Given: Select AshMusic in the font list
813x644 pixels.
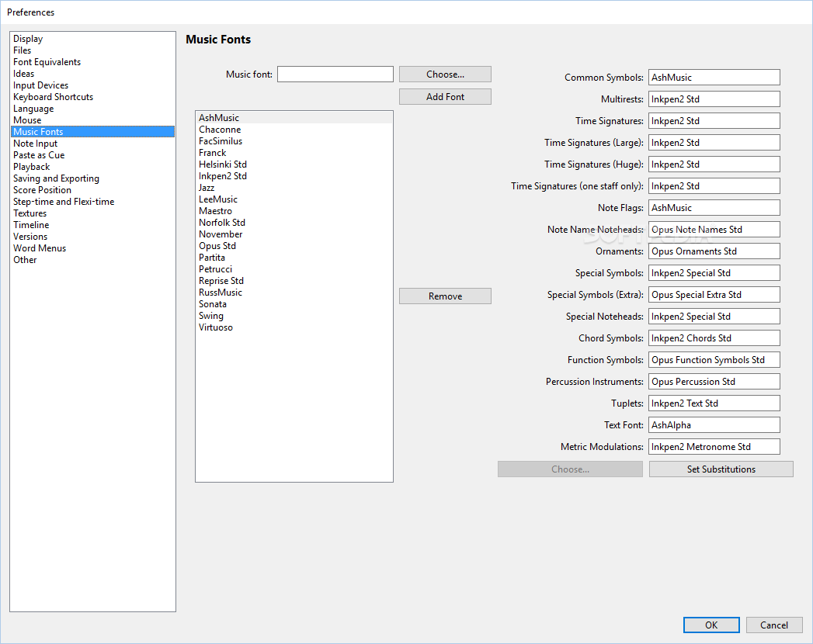Looking at the screenshot, I should click(294, 118).
